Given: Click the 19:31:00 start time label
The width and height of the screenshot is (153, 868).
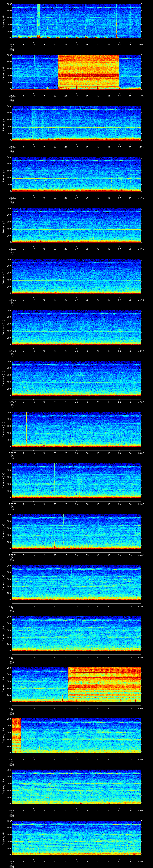Looking at the screenshot, I should point(12,147).
